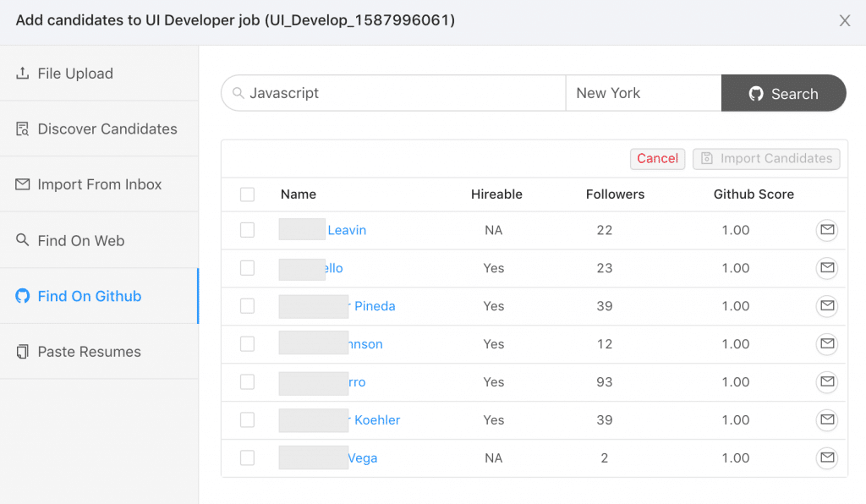Viewport: 866px width, 504px height.
Task: Select the checkbox for Leavin
Action: (x=247, y=230)
